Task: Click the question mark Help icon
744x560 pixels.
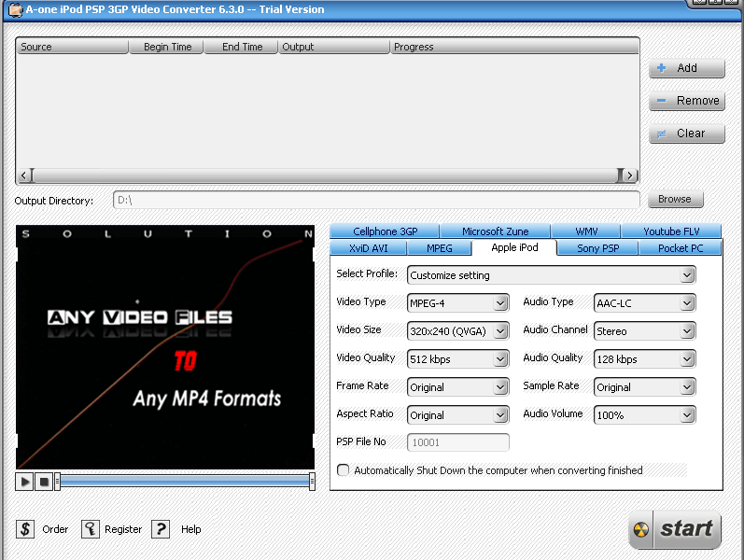Action: click(161, 528)
